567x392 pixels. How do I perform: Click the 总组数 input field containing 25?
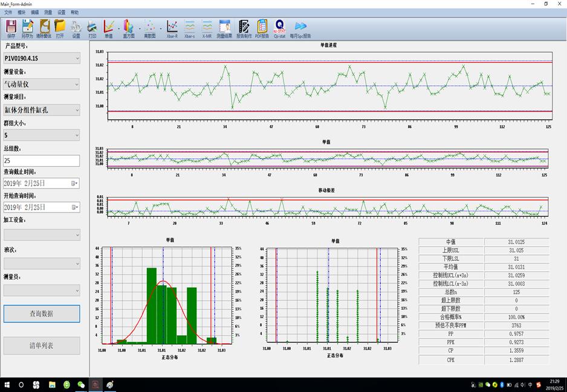pos(42,161)
